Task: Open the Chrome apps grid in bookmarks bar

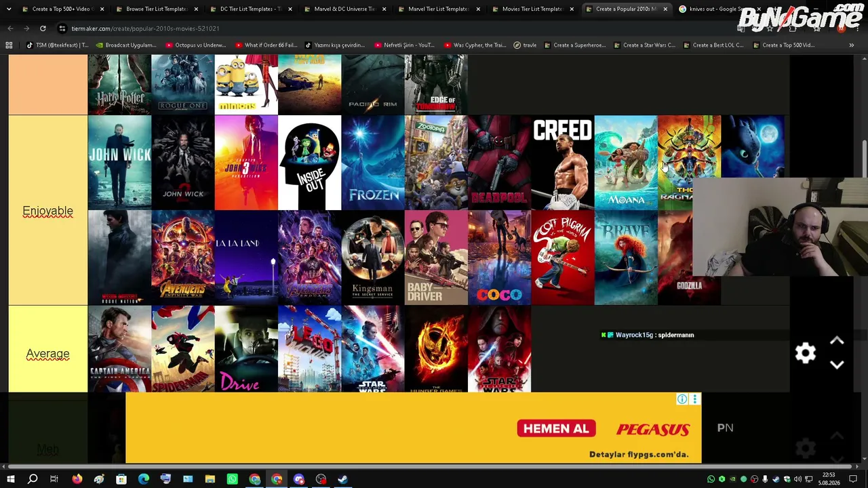Action: click(9, 45)
